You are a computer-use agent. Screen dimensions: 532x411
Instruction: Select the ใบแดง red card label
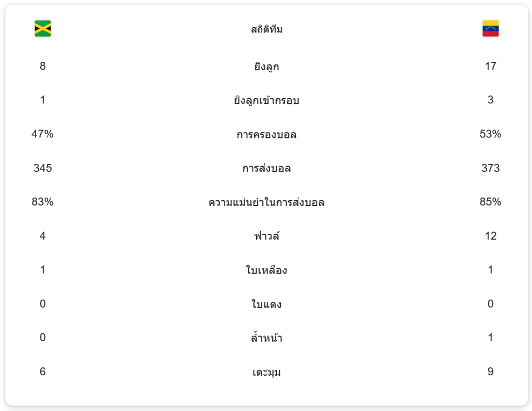tap(267, 304)
